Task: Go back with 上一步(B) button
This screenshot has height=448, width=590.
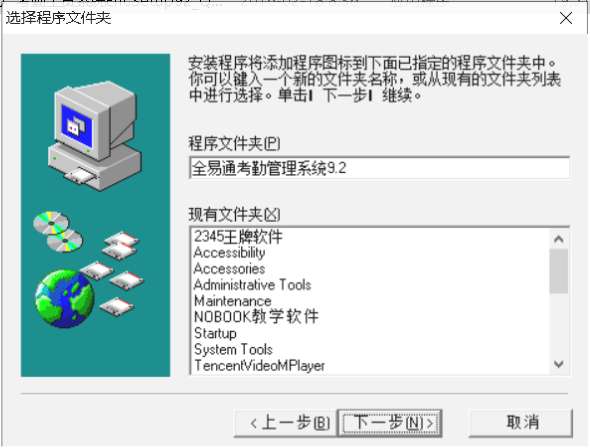Action: tap(285, 423)
